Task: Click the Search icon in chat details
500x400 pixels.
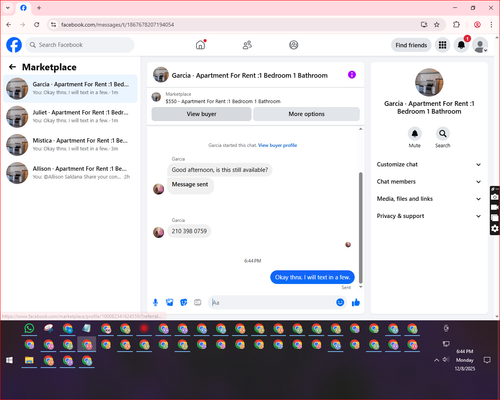Action: [x=443, y=134]
